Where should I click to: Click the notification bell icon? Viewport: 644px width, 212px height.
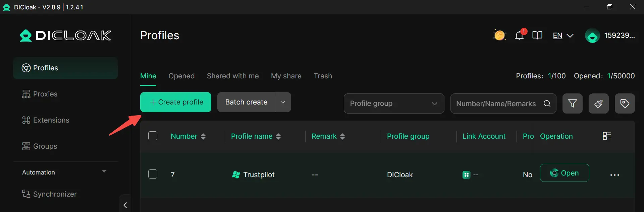point(519,35)
